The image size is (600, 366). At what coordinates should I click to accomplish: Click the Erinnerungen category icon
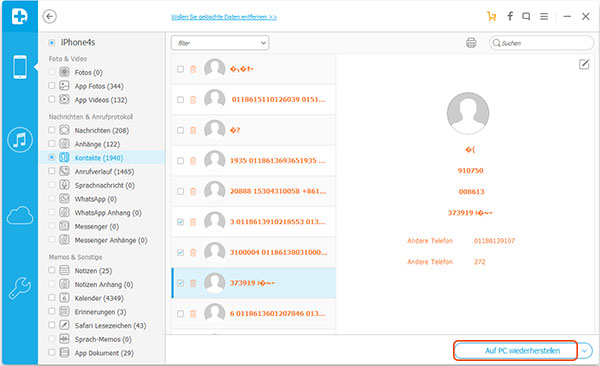point(64,311)
